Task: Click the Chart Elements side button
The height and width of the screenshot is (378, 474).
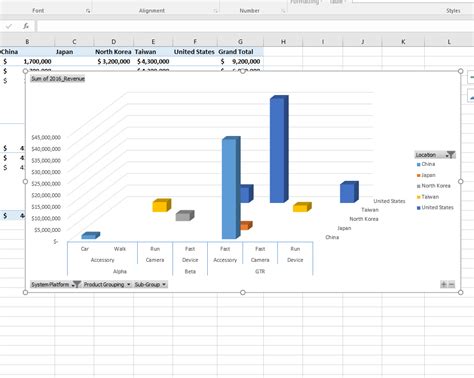Action: coord(471,77)
